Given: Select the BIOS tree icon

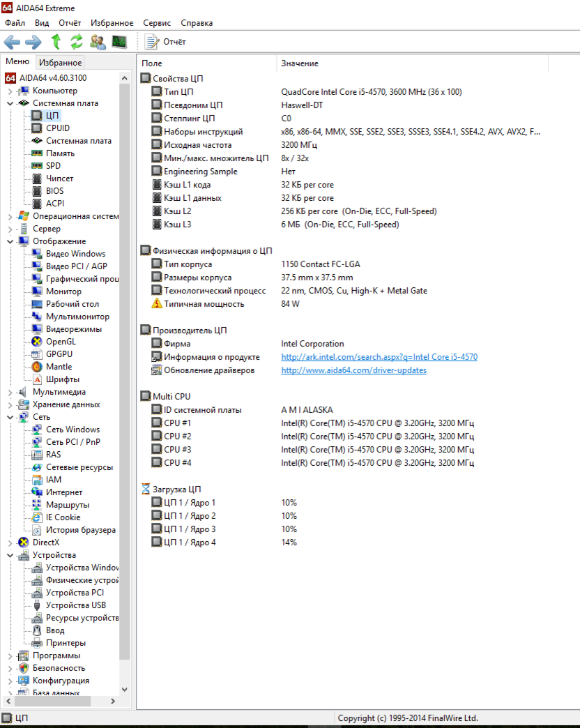Looking at the screenshot, I should (x=37, y=191).
